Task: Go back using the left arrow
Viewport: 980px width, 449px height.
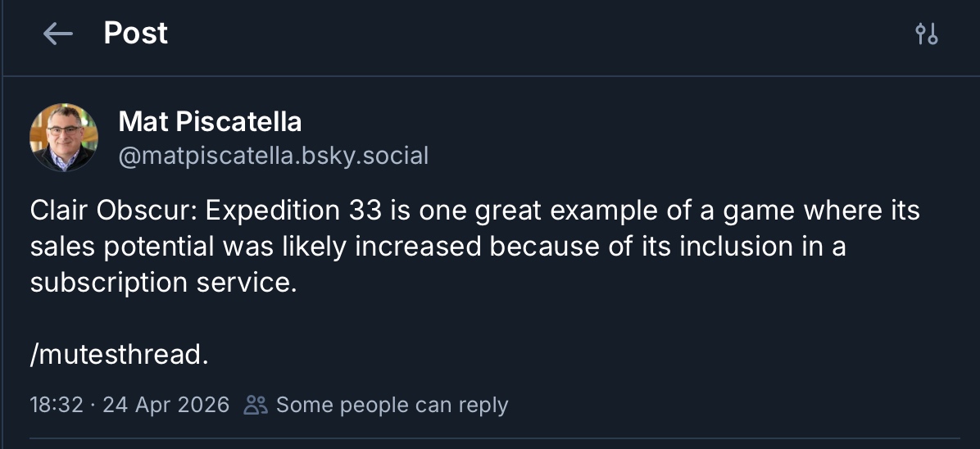Action: (58, 34)
